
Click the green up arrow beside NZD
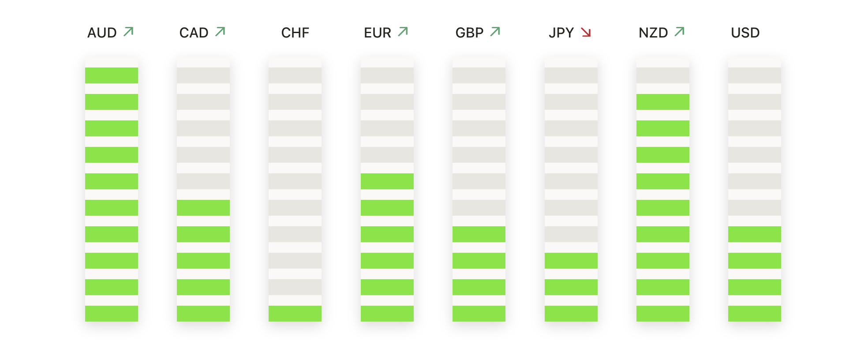pyautogui.click(x=679, y=32)
